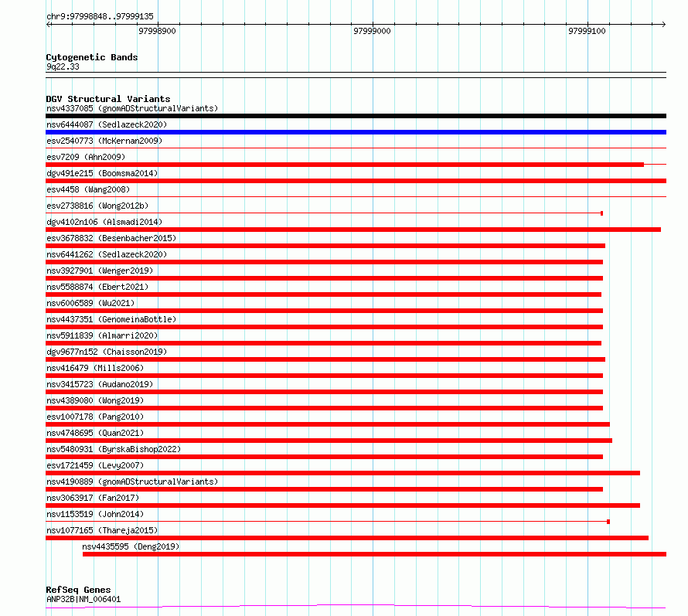Click the end marker of nsv1153519 line
The image size is (688, 616).
[608, 522]
